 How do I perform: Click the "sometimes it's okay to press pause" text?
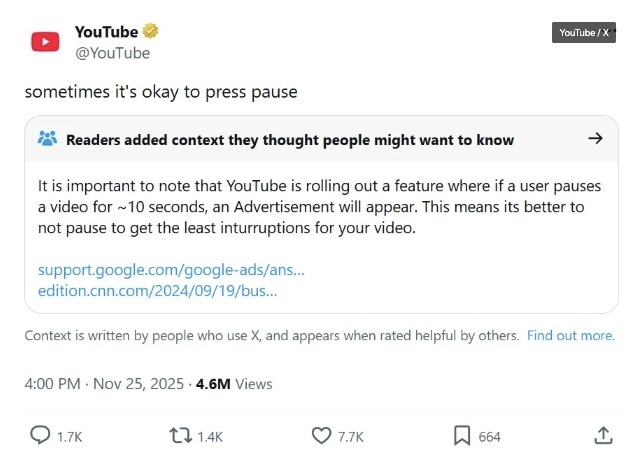[x=161, y=92]
